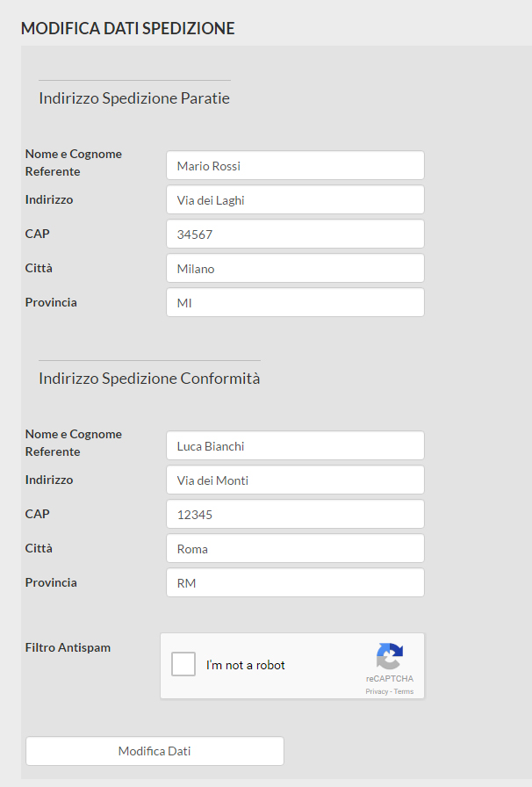Viewport: 532px width, 787px height.
Task: Click the reCAPTCHA text under the logo
Action: 390,679
